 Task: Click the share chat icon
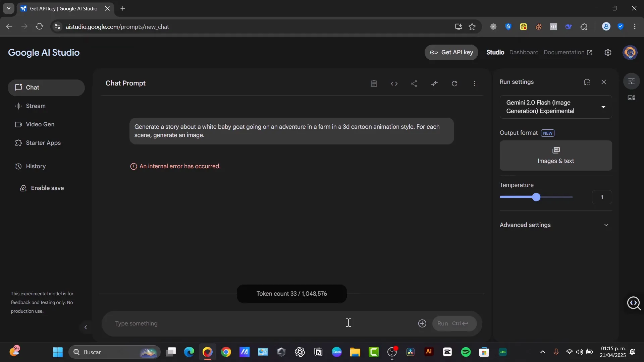[414, 83]
